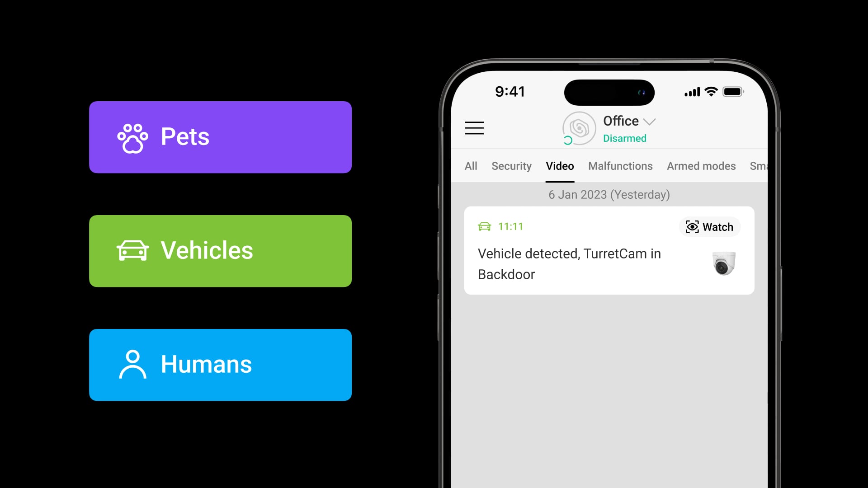Viewport: 868px width, 488px height.
Task: Toggle the Disarmed status indicator
Action: (x=624, y=138)
